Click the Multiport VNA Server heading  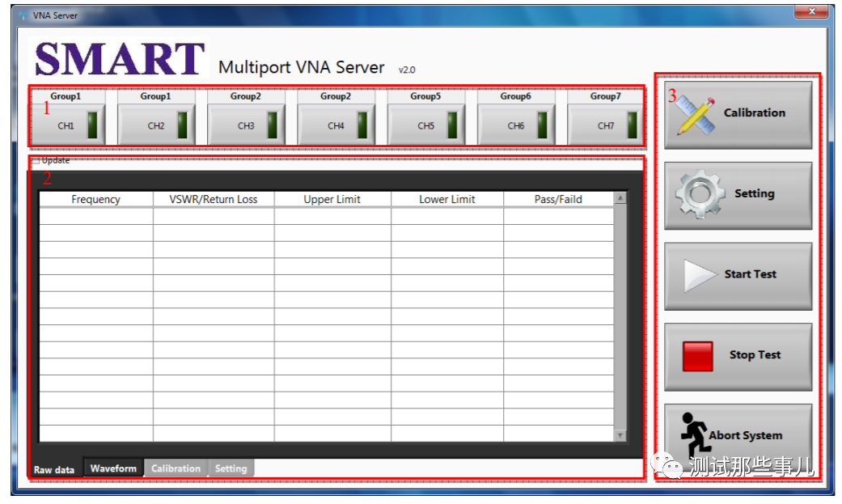click(x=301, y=67)
